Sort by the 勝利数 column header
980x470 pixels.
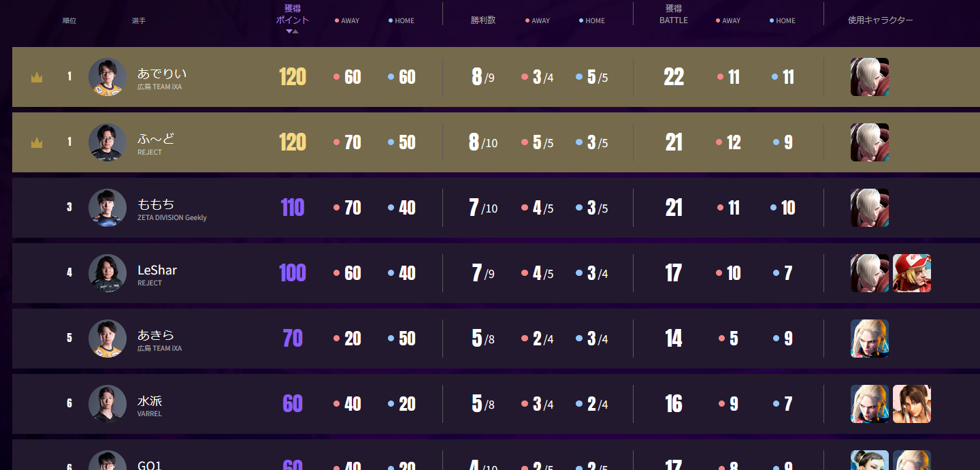(x=483, y=20)
